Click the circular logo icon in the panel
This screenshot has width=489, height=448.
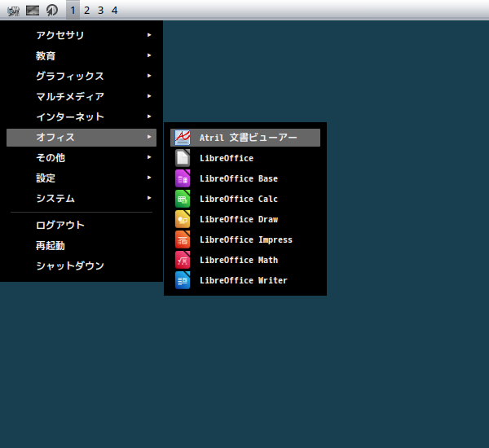[52, 11]
